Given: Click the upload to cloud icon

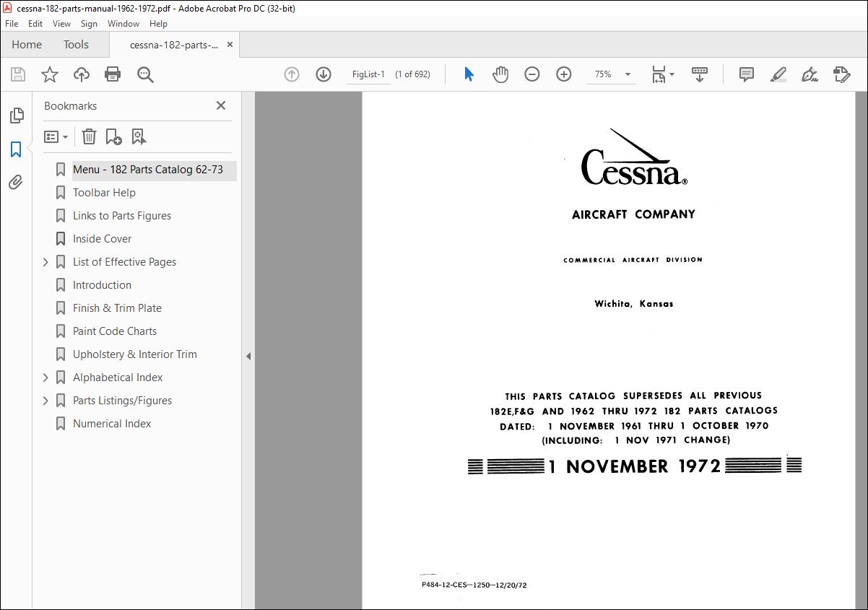Looking at the screenshot, I should (x=82, y=74).
